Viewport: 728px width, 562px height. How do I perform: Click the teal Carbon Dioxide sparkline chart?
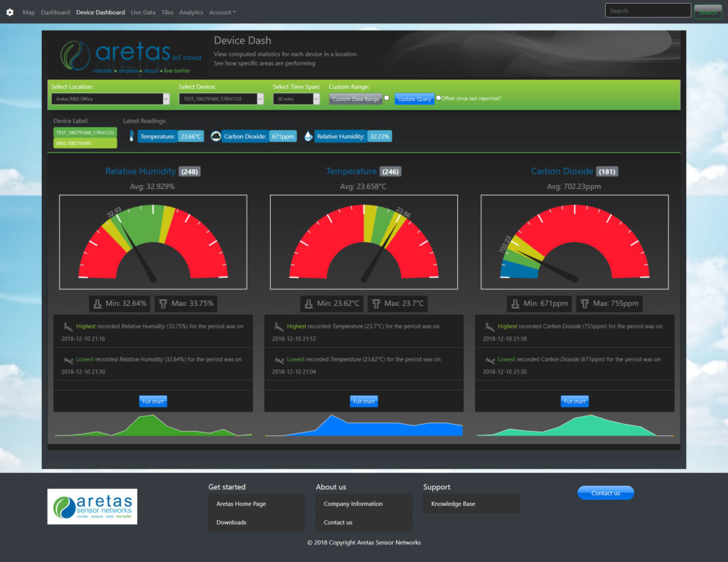click(574, 425)
